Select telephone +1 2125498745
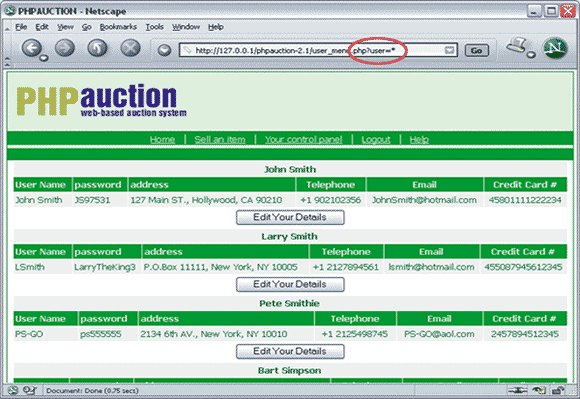The height and width of the screenshot is (399, 580). [x=355, y=334]
